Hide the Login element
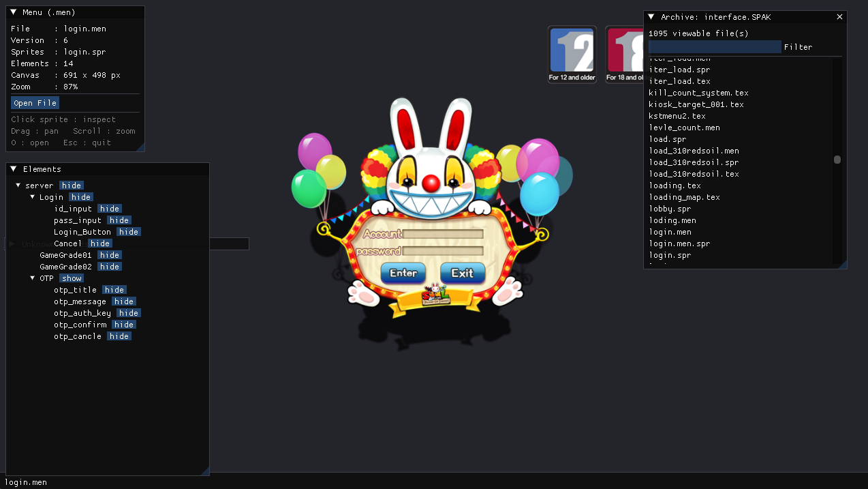The image size is (868, 489). 81,197
